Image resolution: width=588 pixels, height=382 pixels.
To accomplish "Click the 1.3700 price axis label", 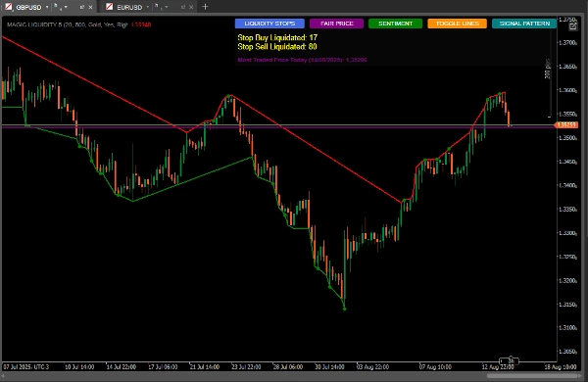I will pos(567,43).
